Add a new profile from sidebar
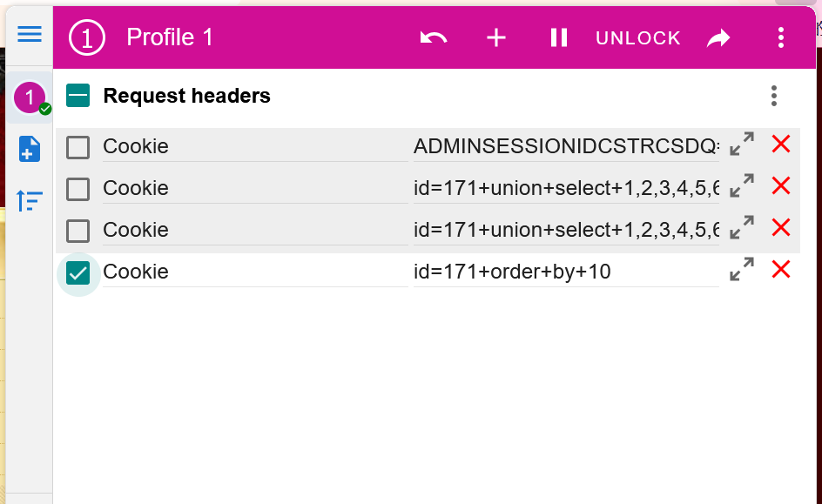 pos(30,149)
